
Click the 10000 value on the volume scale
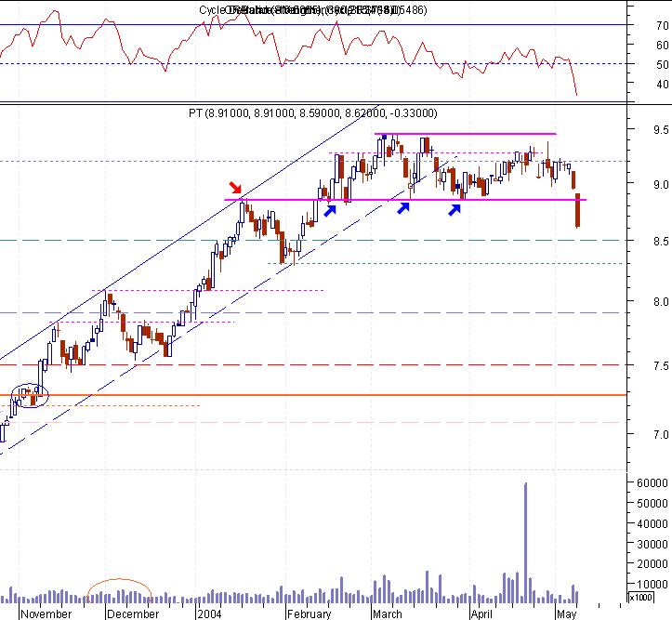click(x=652, y=585)
